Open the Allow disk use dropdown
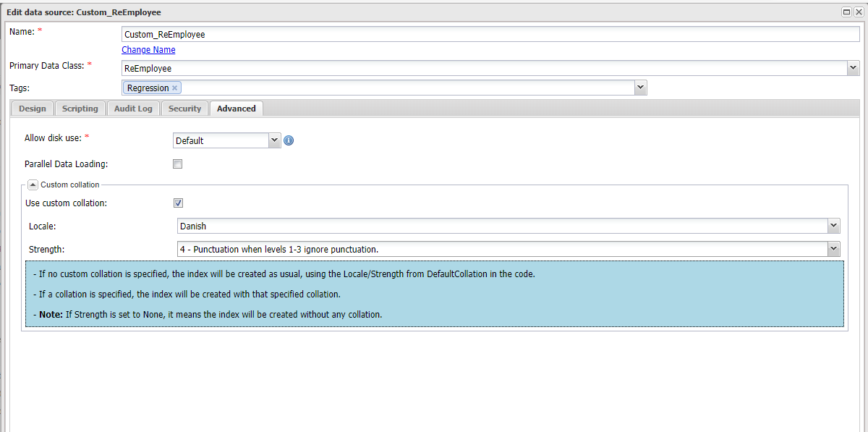 274,140
